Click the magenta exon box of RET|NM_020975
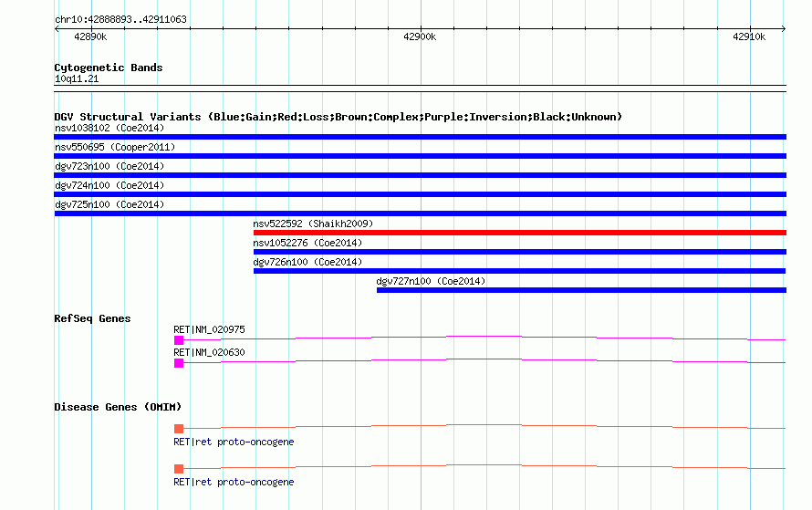Viewport: 812px width, 510px height. coord(179,340)
